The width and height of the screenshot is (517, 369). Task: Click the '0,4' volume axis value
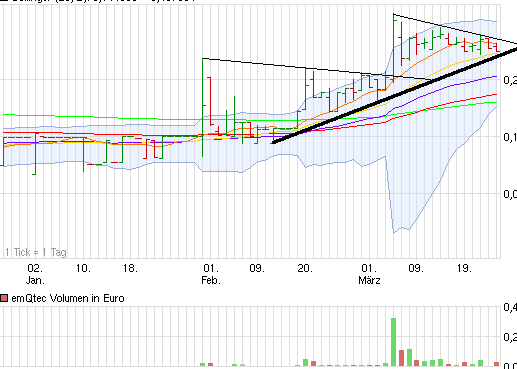pos(510,307)
